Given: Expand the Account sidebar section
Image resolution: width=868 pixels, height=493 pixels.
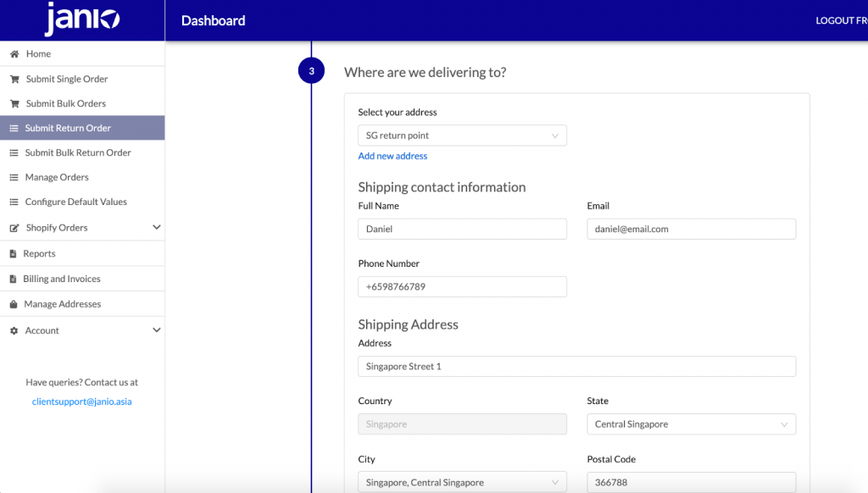Looking at the screenshot, I should [156, 330].
